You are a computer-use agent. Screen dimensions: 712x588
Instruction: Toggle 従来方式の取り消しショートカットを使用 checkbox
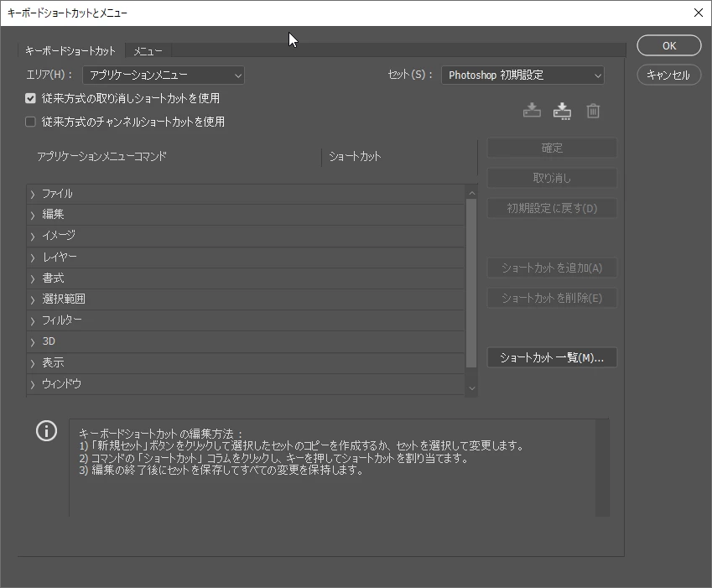[30, 98]
